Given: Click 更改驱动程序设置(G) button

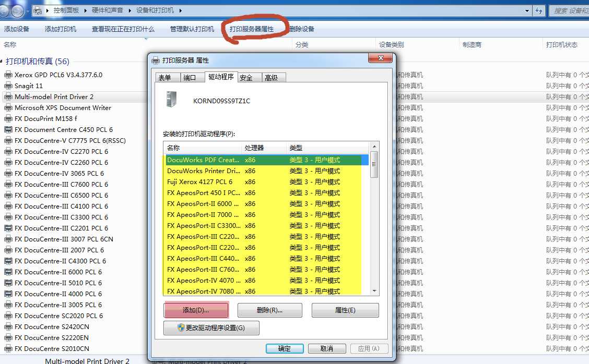Looking at the screenshot, I should coord(211,327).
